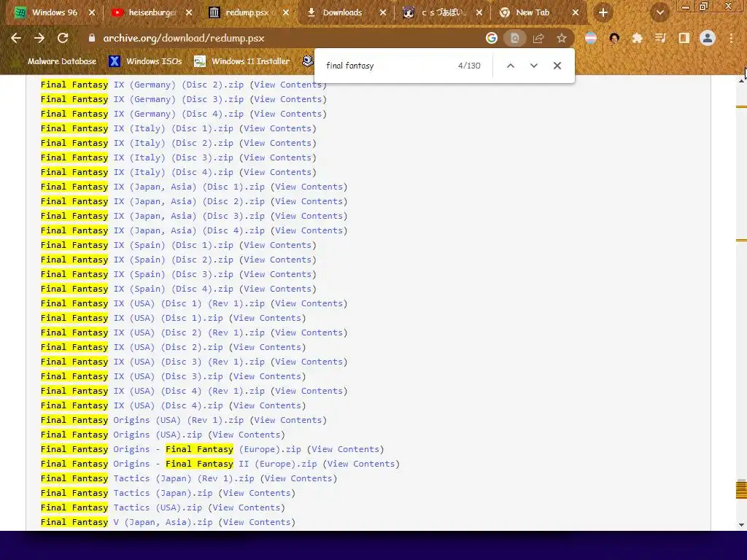Switch to the Downloads tab
This screenshot has height=560, width=747.
[345, 12]
